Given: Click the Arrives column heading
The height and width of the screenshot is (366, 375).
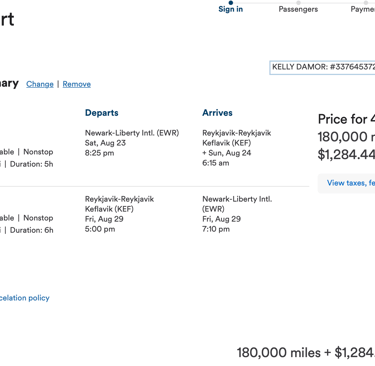Looking at the screenshot, I should point(217,113).
